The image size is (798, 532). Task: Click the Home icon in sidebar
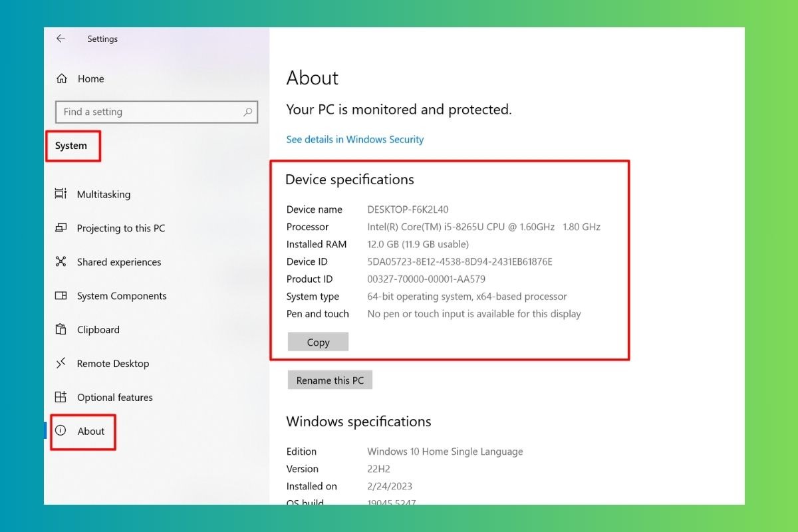pos(62,78)
